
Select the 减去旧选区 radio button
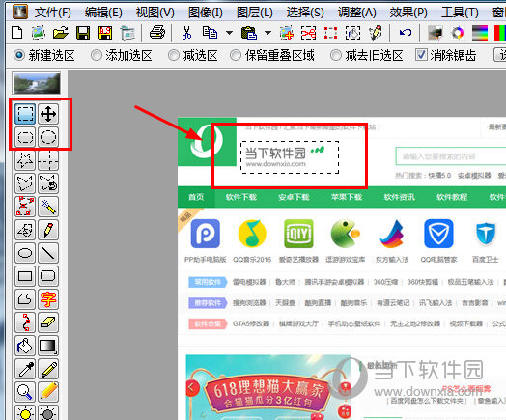(336, 55)
